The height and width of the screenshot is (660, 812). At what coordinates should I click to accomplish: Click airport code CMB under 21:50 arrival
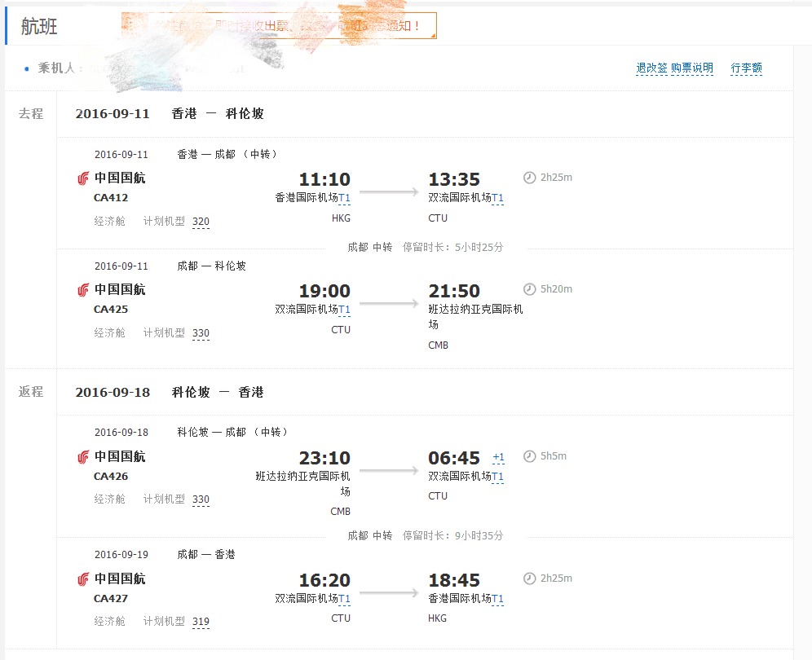[438, 345]
